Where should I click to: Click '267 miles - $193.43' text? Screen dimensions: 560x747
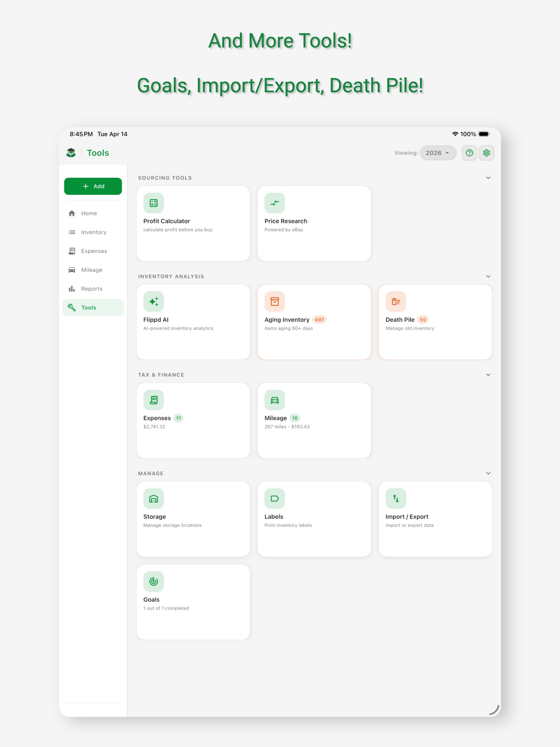tap(287, 427)
